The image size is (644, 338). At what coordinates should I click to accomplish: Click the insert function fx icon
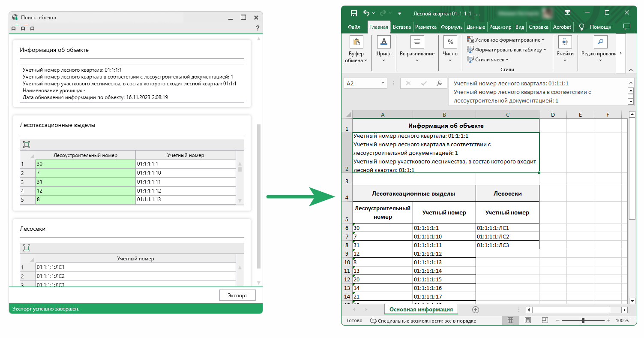[x=439, y=83]
